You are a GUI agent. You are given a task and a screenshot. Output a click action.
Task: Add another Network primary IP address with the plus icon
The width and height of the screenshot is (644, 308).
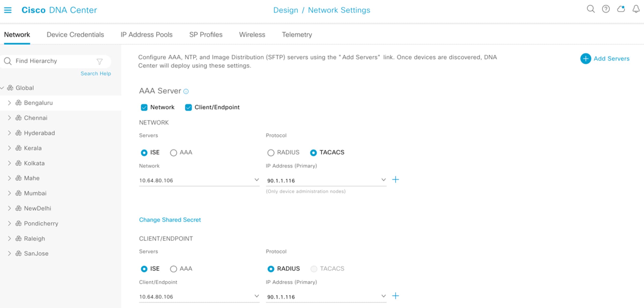(x=396, y=180)
